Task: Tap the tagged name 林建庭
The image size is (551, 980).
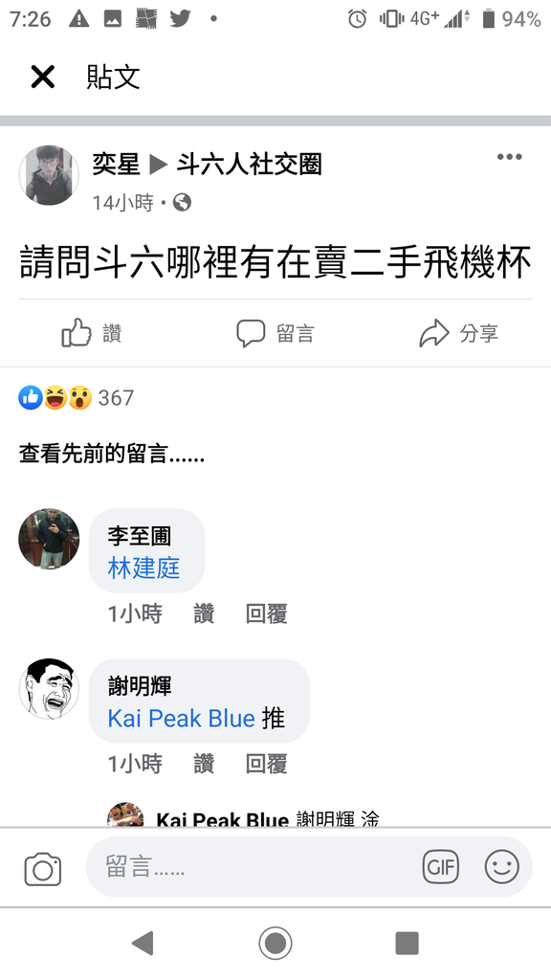Action: [143, 568]
